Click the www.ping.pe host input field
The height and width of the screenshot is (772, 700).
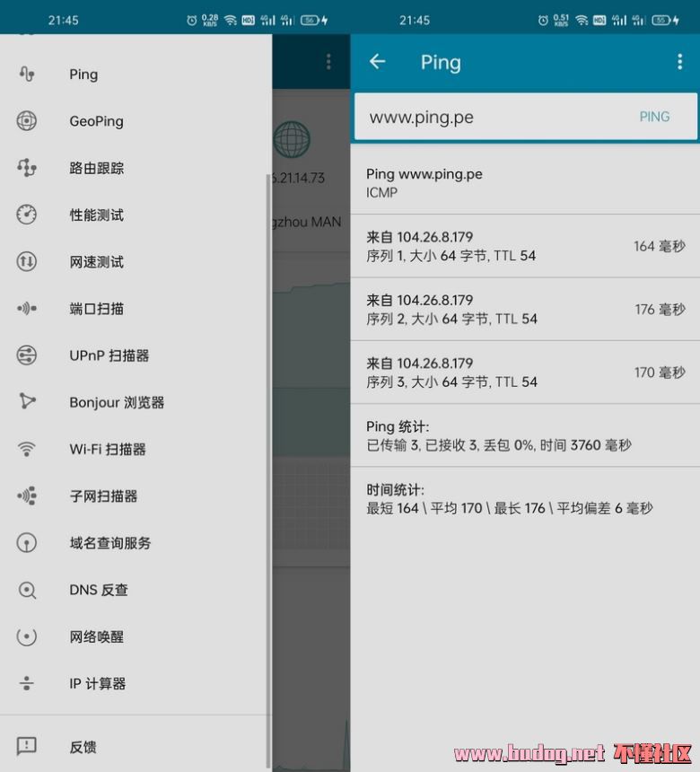(494, 117)
